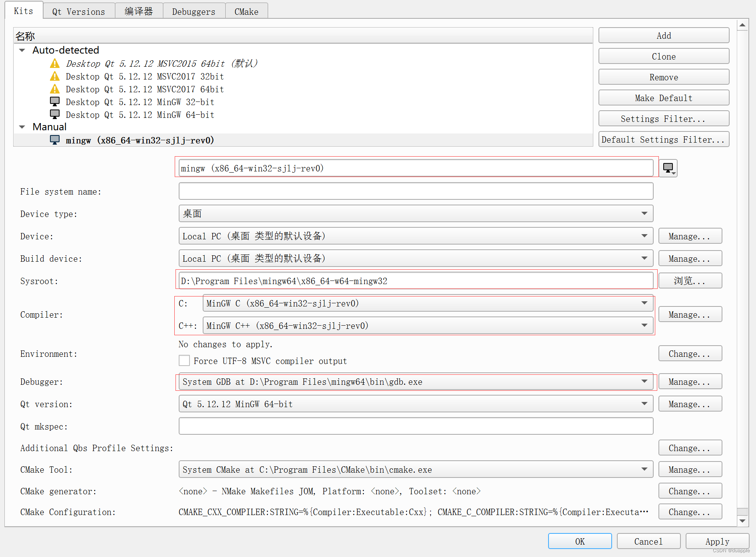Click the Remove button
This screenshot has height=557, width=756.
[664, 77]
